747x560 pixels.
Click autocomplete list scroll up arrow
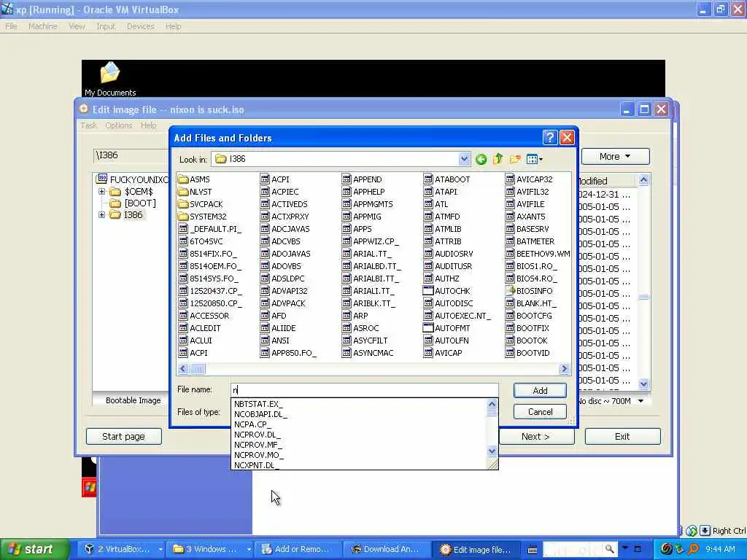492,404
